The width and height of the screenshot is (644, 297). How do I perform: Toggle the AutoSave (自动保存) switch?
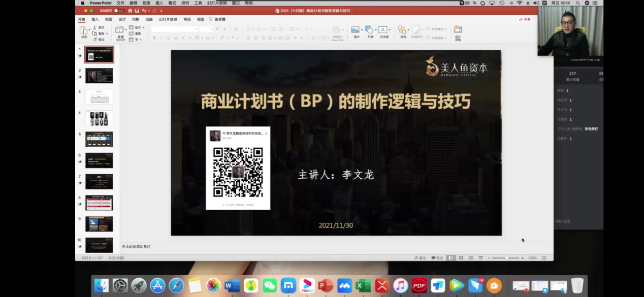(x=118, y=11)
